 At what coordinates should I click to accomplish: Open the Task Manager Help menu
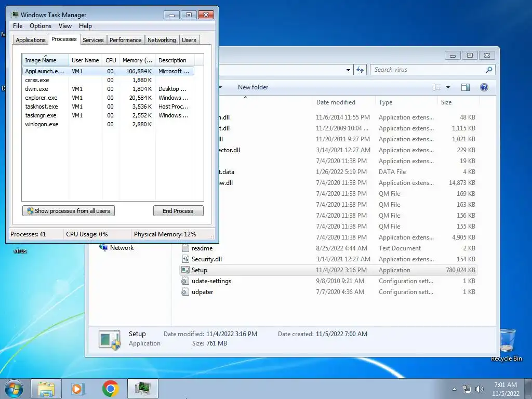pyautogui.click(x=85, y=26)
